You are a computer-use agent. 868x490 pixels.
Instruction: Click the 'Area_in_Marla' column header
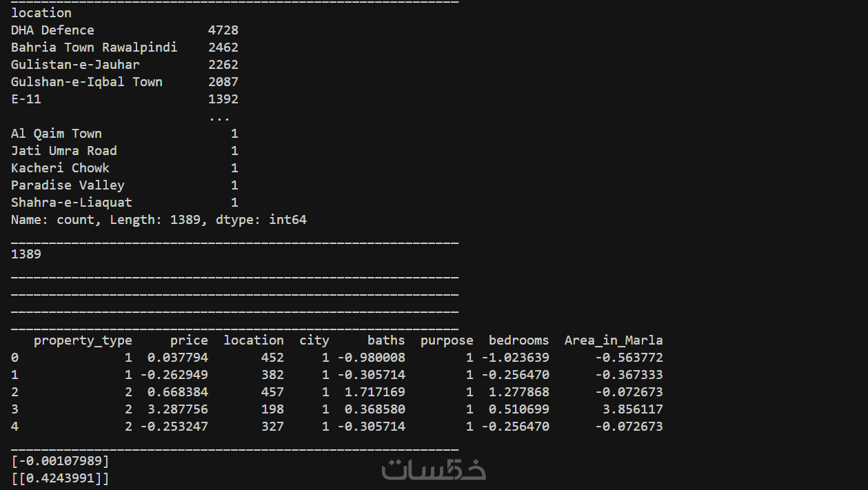click(614, 340)
